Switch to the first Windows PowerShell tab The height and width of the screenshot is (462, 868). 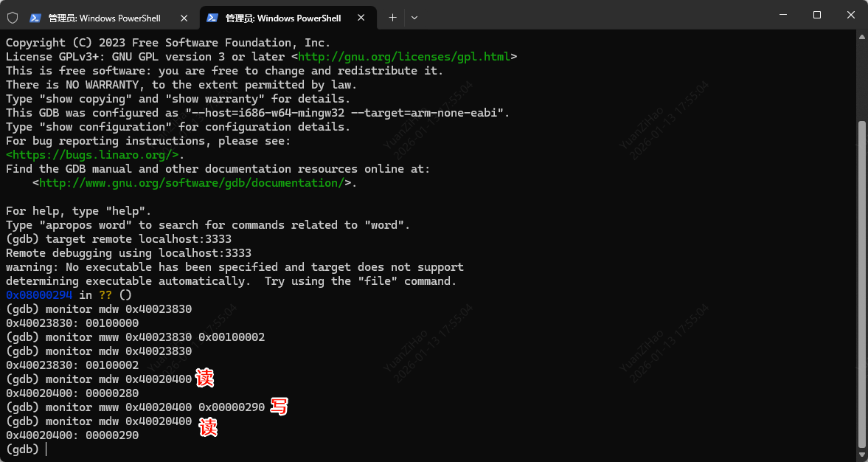104,18
